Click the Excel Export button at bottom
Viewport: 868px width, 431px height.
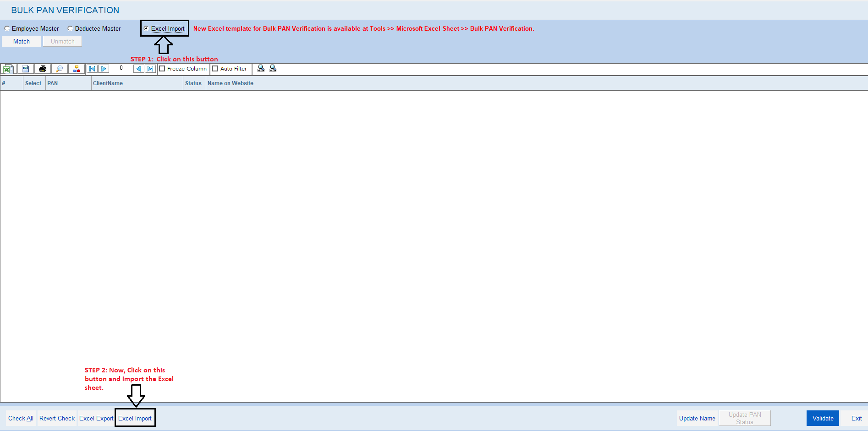click(x=96, y=418)
